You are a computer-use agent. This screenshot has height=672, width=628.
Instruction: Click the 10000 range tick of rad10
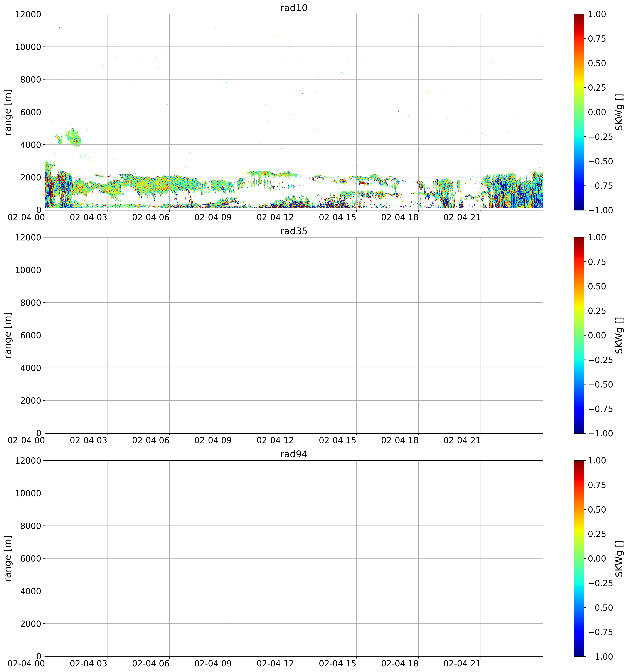pyautogui.click(x=28, y=47)
